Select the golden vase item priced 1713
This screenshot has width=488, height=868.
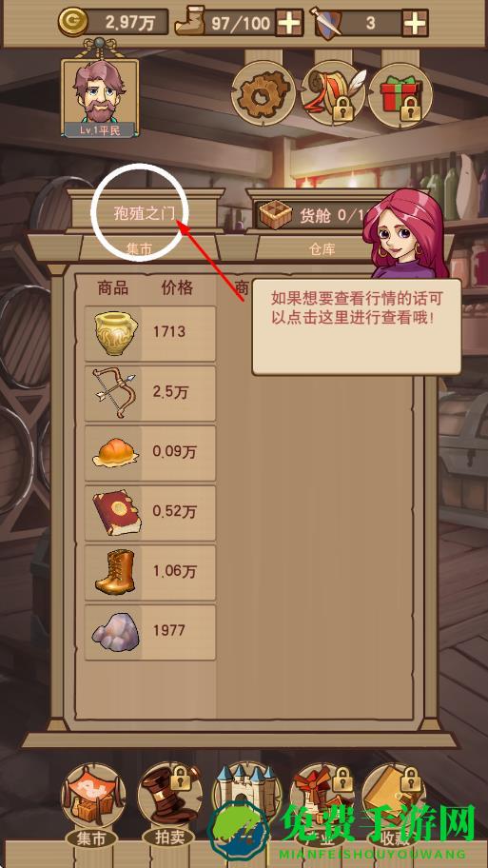[x=150, y=333]
